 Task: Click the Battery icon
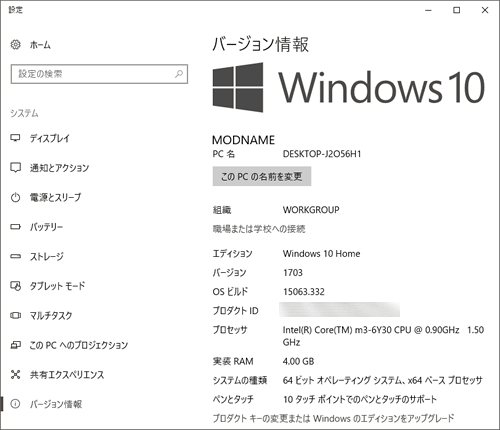tap(15, 227)
